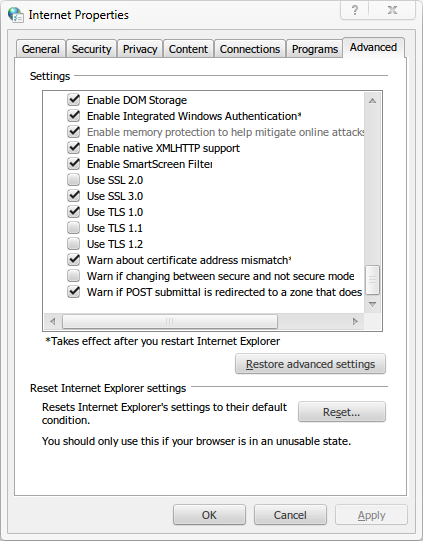This screenshot has width=423, height=541.
Task: Click the vertical scrollbar up arrow
Action: tap(372, 101)
